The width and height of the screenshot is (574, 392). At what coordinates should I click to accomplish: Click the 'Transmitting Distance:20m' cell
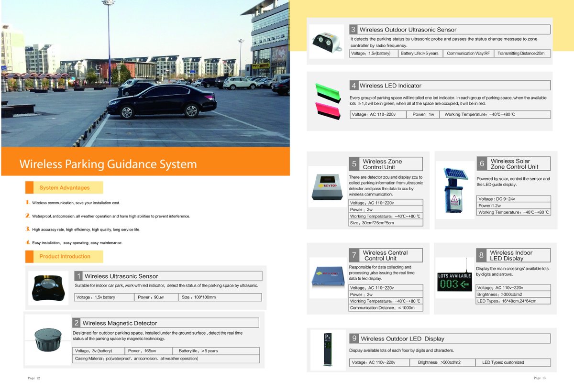[522, 54]
